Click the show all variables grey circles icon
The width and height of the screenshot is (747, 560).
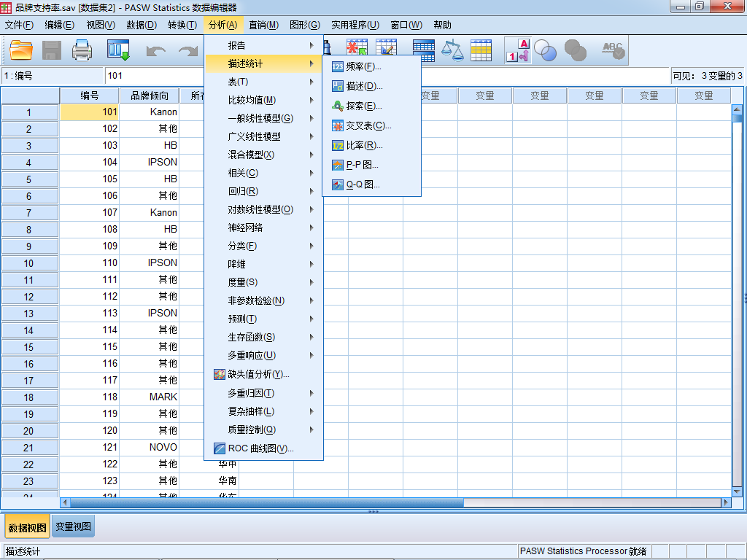click(575, 50)
